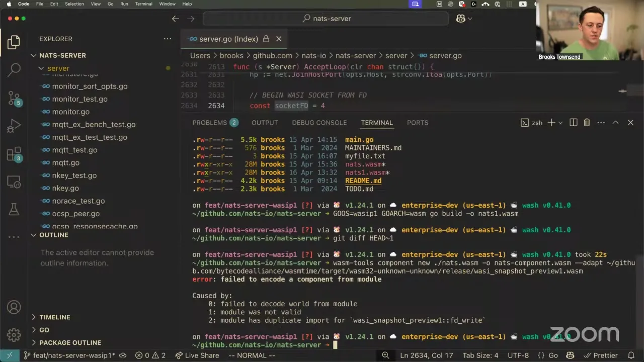
Task: Create a new terminal with plus icon
Action: click(551, 123)
